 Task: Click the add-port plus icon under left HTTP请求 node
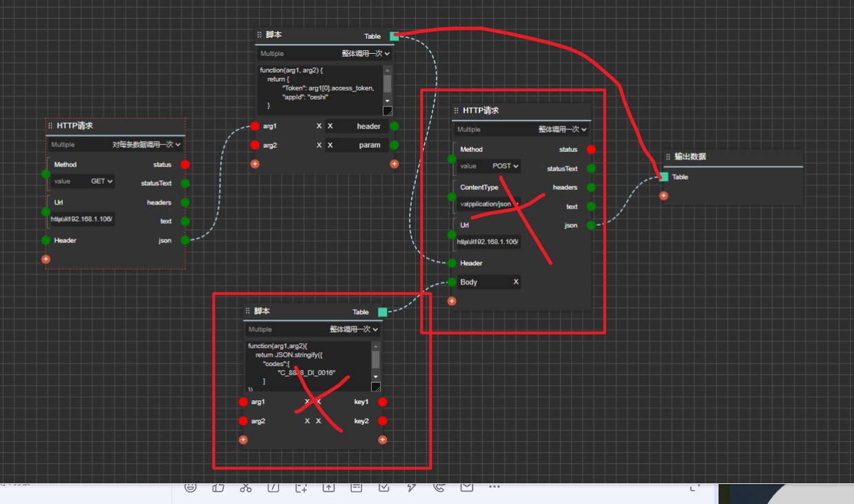pyautogui.click(x=46, y=259)
